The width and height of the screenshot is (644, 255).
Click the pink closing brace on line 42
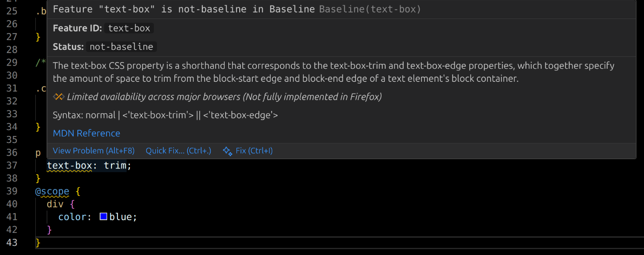tap(50, 230)
